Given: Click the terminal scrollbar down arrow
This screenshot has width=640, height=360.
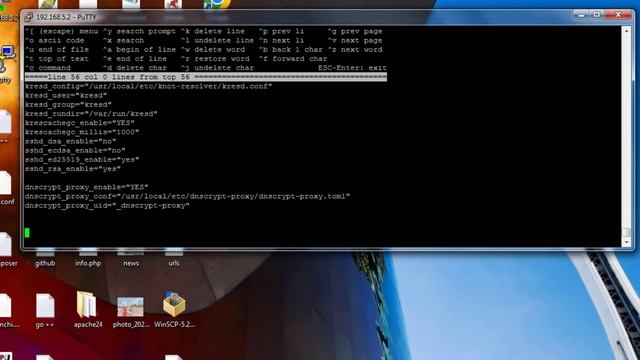Looking at the screenshot, I should [626, 242].
